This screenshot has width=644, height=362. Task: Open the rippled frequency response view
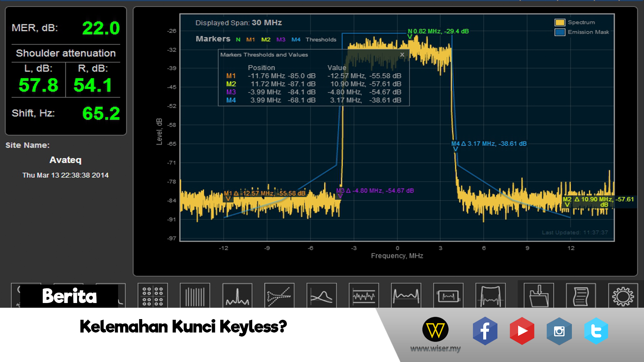pyautogui.click(x=406, y=296)
